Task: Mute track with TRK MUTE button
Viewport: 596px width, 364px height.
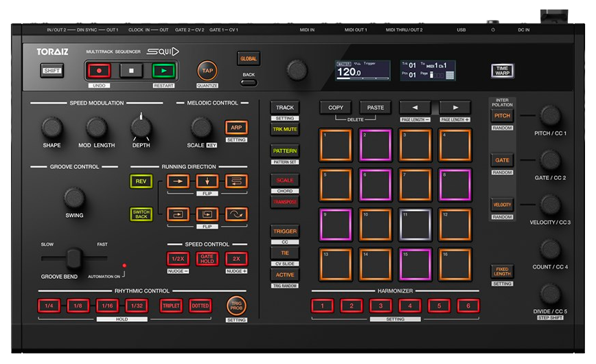Action: click(x=285, y=129)
